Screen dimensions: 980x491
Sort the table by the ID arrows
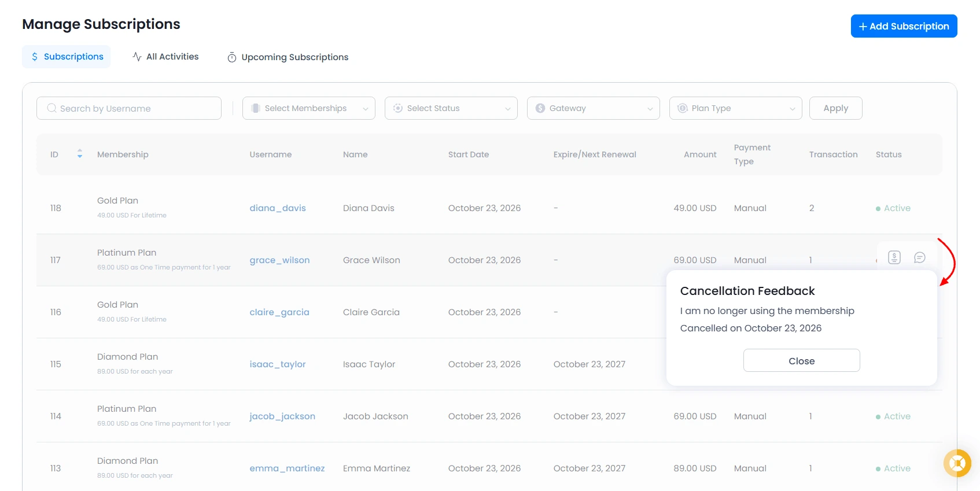80,154
